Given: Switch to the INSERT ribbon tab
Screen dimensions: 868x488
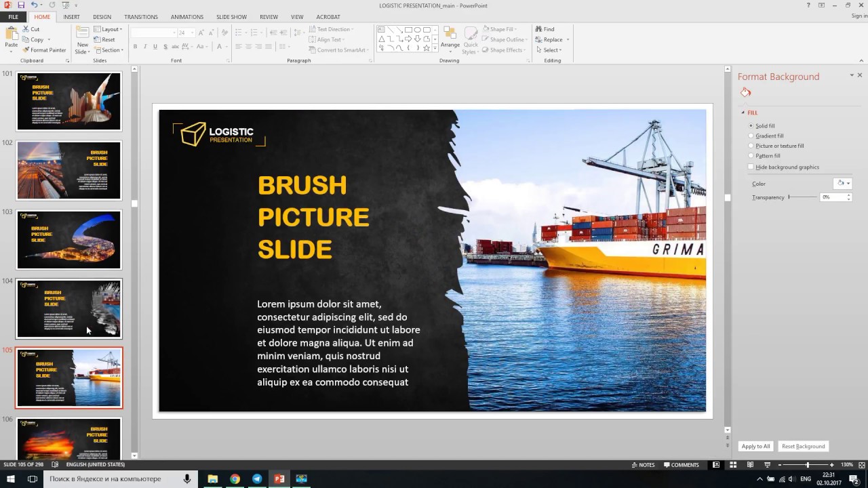Looking at the screenshot, I should point(71,17).
